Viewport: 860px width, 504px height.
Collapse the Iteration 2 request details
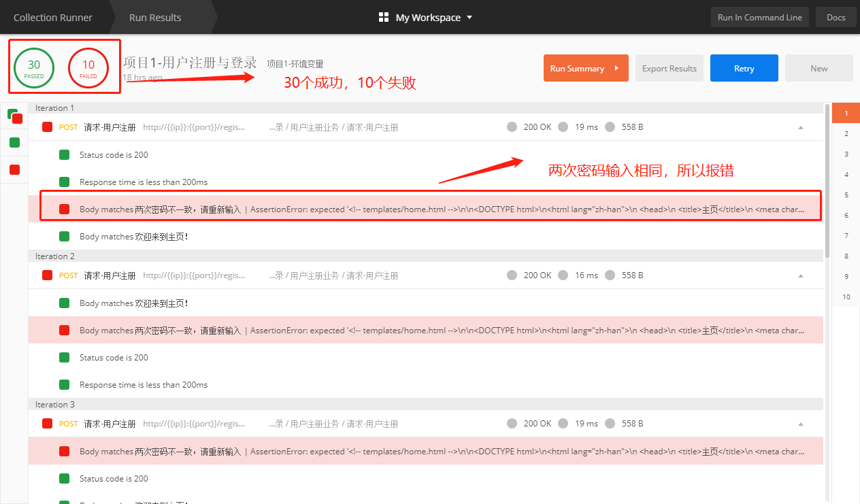pos(800,275)
